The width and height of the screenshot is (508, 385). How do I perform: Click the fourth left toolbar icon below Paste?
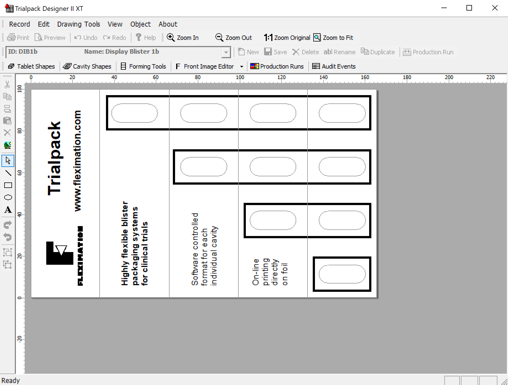(x=7, y=121)
